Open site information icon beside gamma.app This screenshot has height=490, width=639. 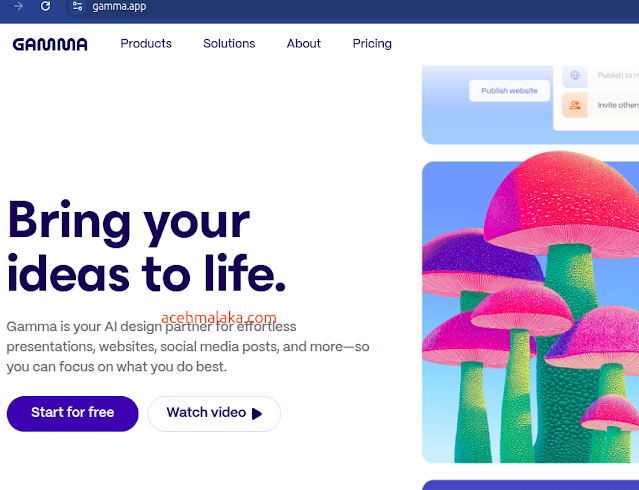[x=77, y=6]
